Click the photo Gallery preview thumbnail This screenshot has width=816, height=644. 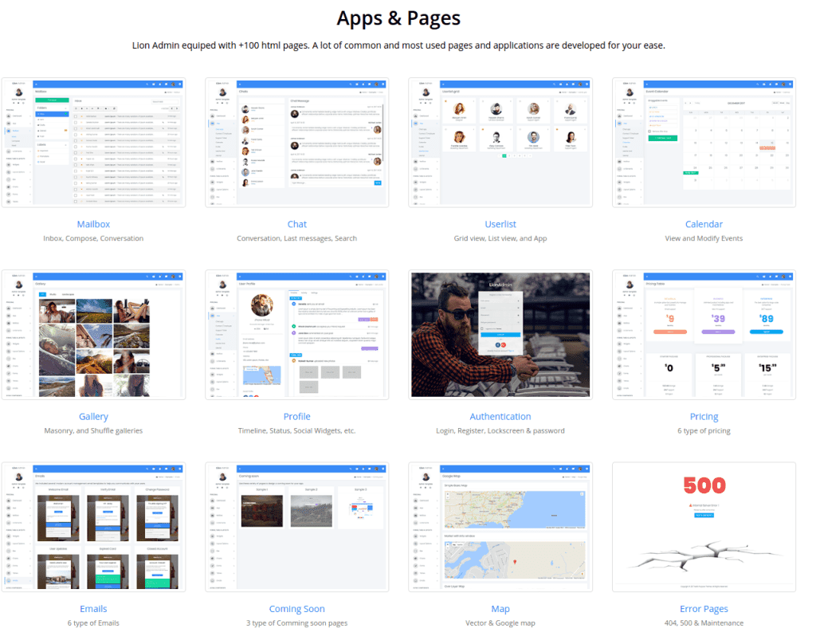tap(93, 335)
